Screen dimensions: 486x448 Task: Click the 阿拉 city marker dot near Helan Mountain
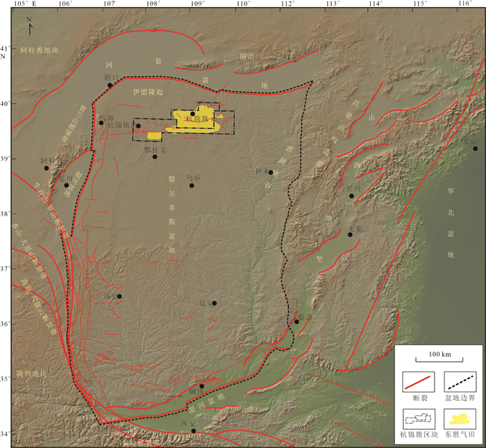(x=47, y=168)
